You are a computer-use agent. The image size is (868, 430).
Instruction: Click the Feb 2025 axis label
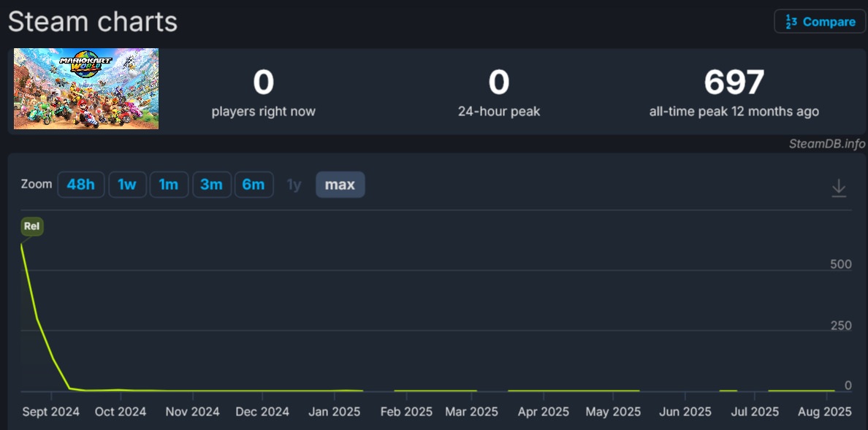(x=406, y=412)
